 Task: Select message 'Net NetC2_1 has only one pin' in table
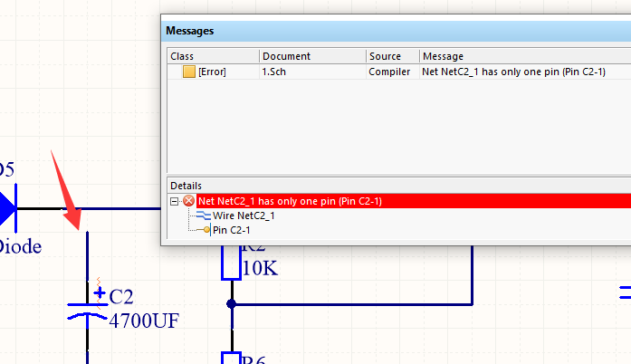[x=513, y=72]
